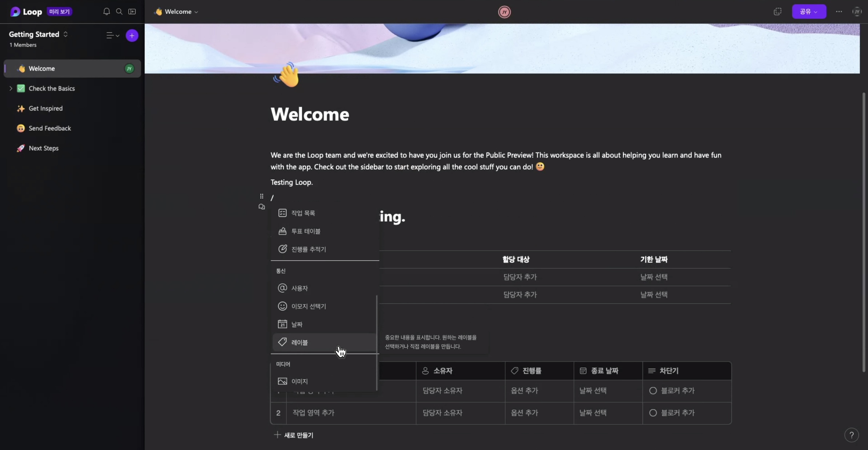This screenshot has width=868, height=450.
Task: Click the row number 2 cell
Action: (x=278, y=413)
